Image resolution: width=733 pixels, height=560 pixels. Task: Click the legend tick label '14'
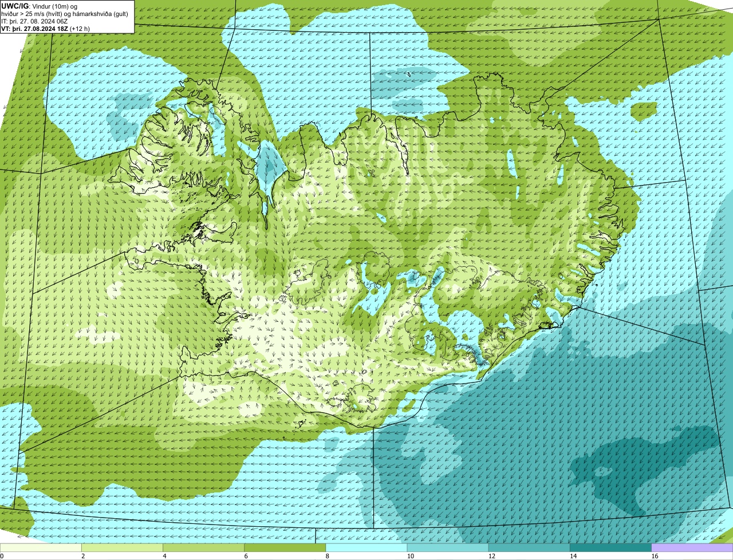point(573,556)
